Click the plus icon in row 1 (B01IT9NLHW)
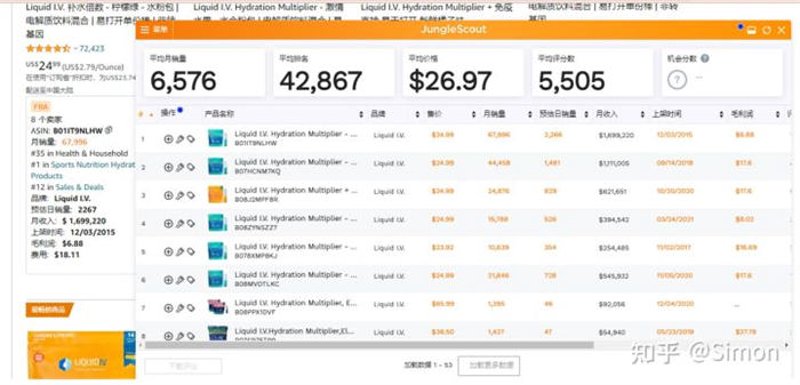This screenshot has height=385, width=800. 168,139
